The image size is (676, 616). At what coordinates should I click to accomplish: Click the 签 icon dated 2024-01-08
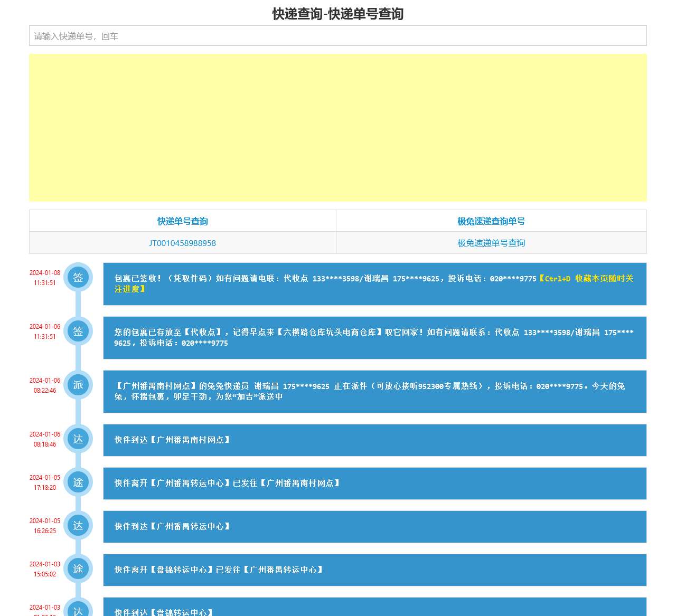coord(78,278)
